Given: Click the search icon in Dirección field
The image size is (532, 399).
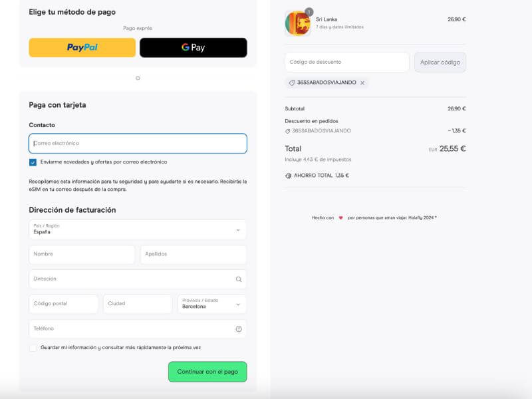Looking at the screenshot, I should (x=239, y=279).
